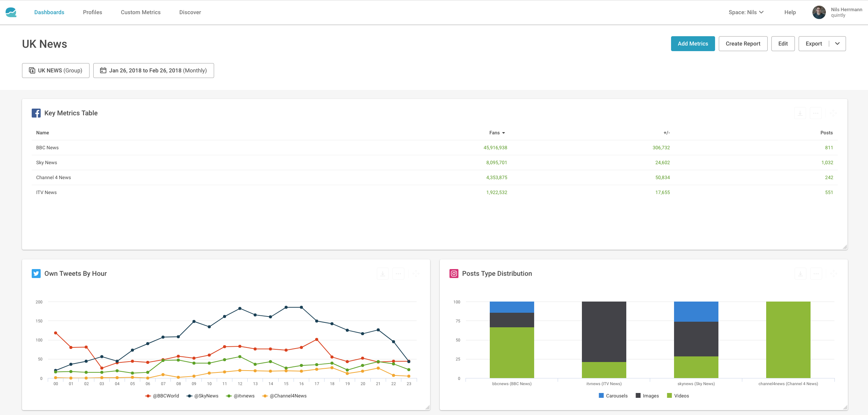
Task: Click fans value 45,916,938
Action: click(495, 148)
